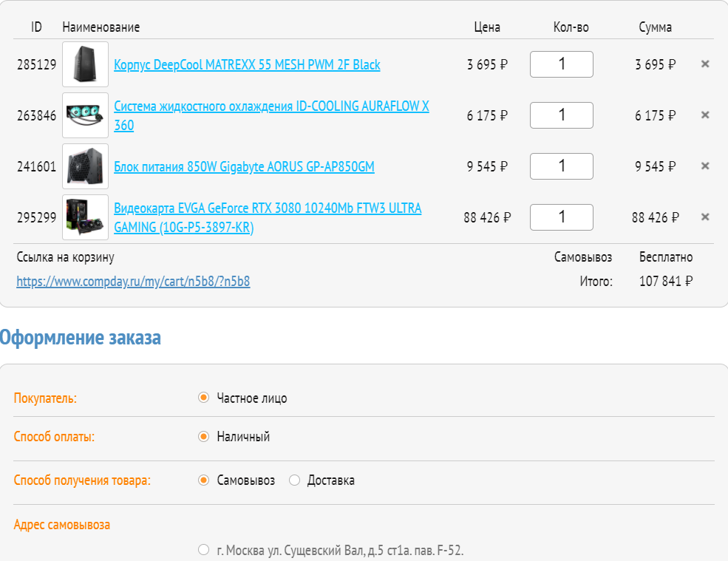The image size is (728, 561).
Task: Select Наличный payment radio button
Action: (203, 437)
